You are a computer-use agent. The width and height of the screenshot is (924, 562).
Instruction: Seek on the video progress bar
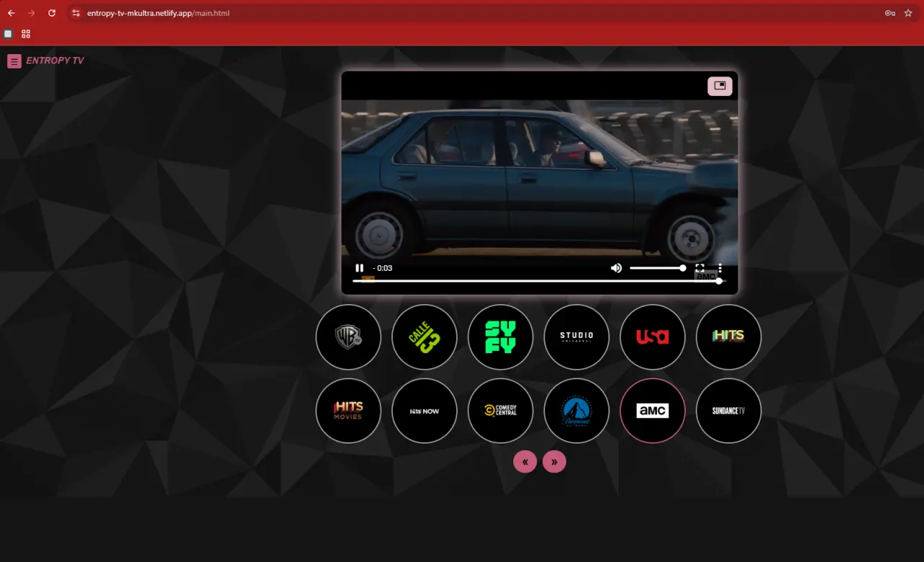538,281
